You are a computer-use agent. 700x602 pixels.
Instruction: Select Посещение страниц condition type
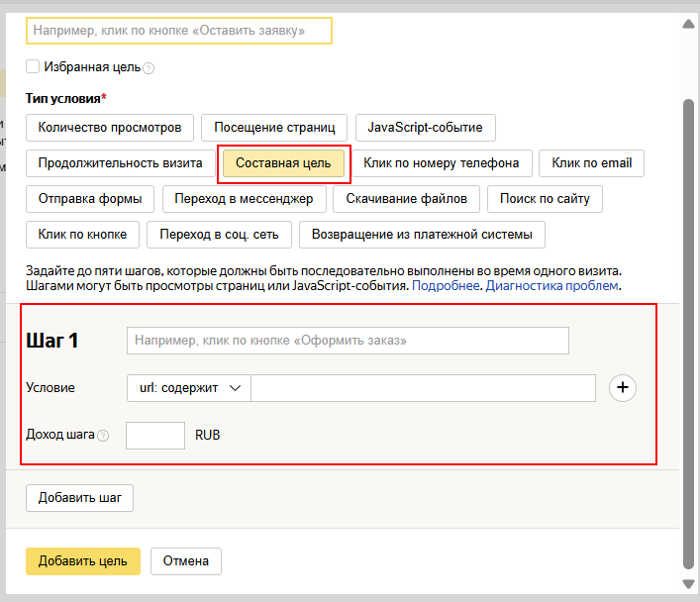pyautogui.click(x=274, y=128)
